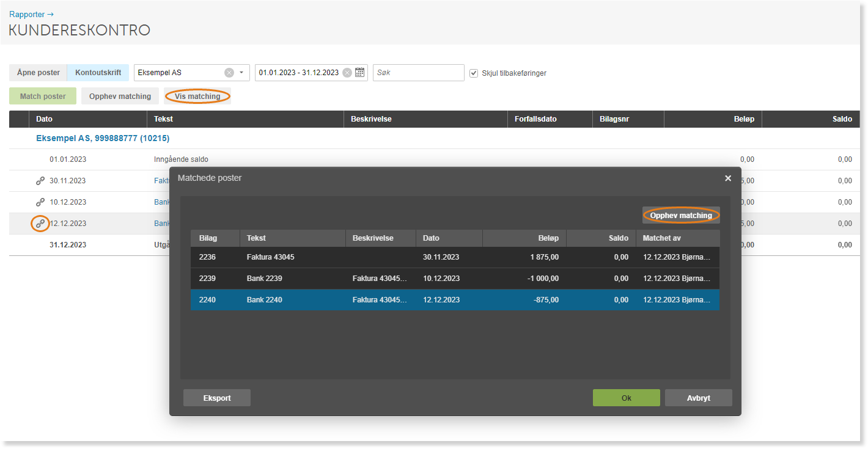
Task: Select the Bank 2240 row in dialog
Action: (455, 300)
